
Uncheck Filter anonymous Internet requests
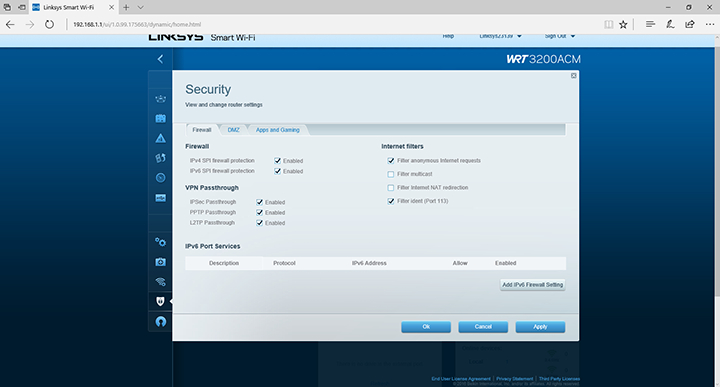pyautogui.click(x=391, y=161)
